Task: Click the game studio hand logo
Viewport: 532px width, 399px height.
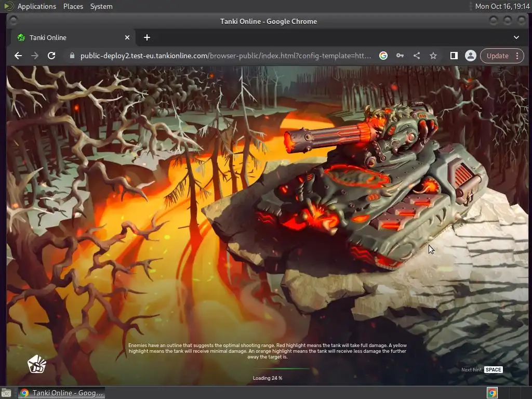Action: 37,364
